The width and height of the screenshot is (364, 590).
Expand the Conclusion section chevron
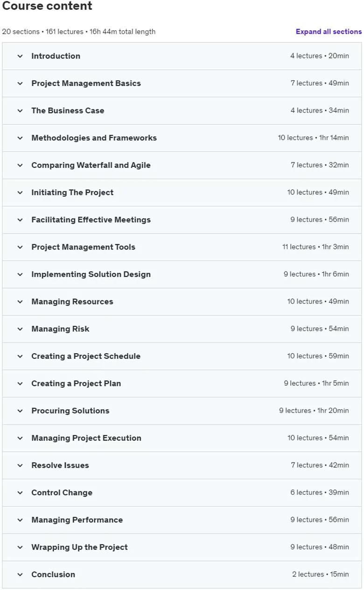[20, 575]
